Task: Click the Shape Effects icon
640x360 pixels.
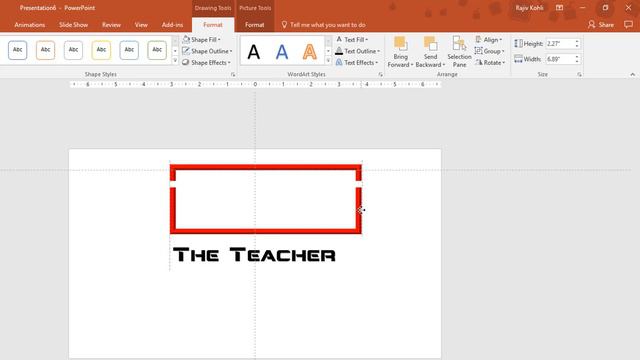Action: (186, 62)
